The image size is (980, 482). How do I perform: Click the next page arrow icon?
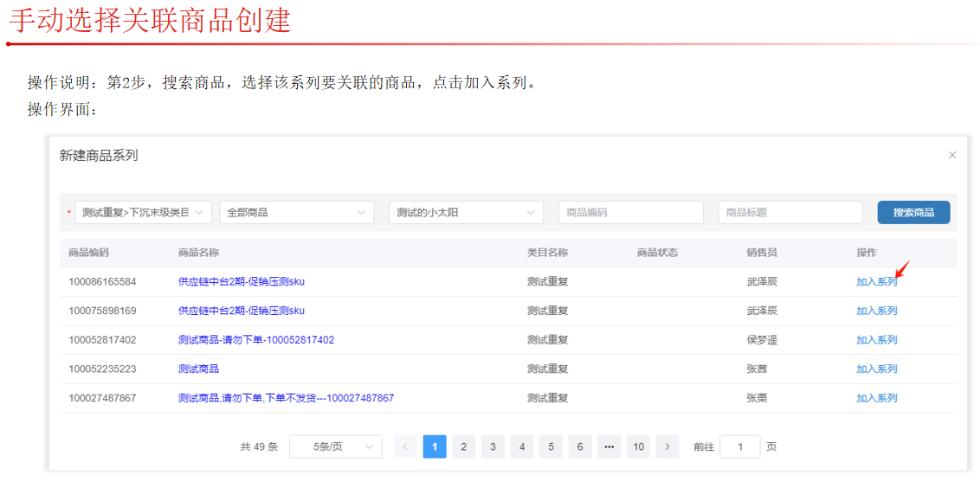(667, 447)
